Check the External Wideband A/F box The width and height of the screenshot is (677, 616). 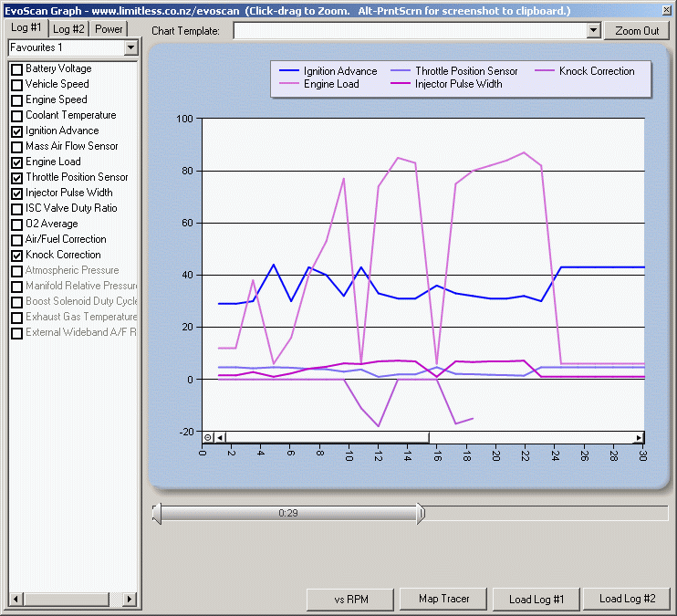coord(16,333)
